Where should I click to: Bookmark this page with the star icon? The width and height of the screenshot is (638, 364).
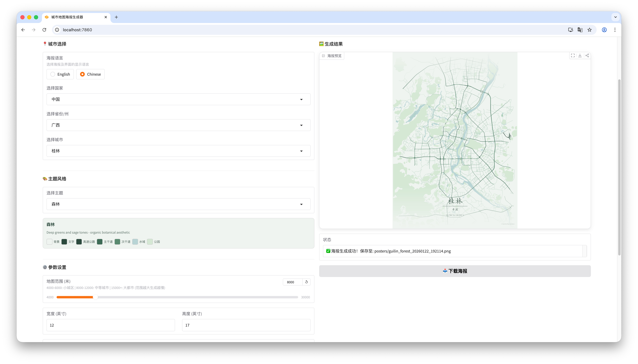[590, 30]
